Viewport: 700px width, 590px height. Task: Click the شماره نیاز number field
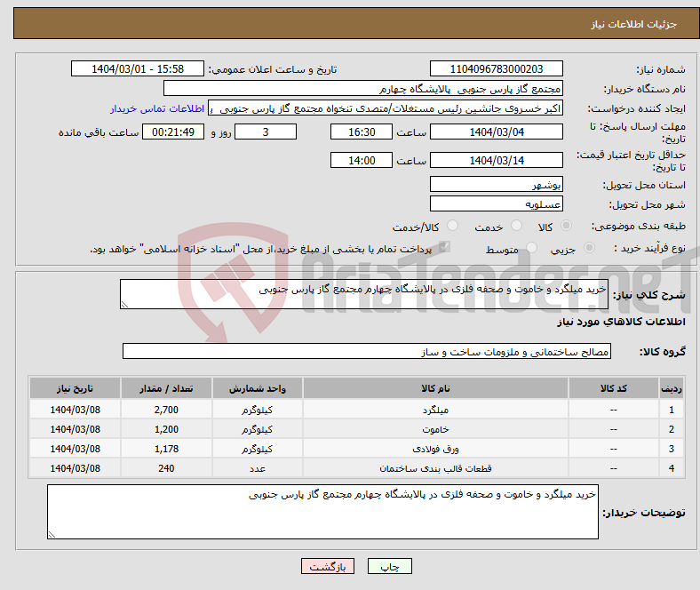(496, 69)
